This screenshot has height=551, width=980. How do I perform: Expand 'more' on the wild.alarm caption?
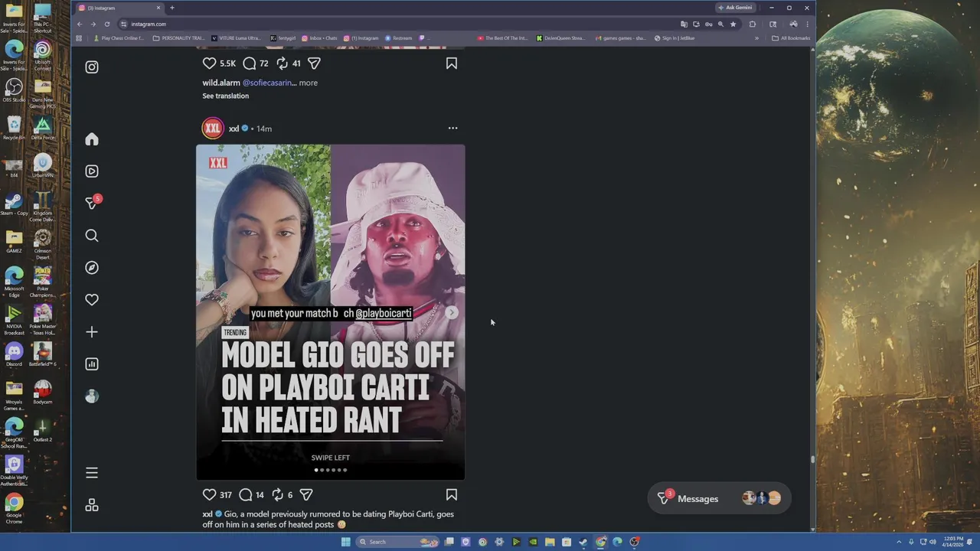tap(308, 83)
